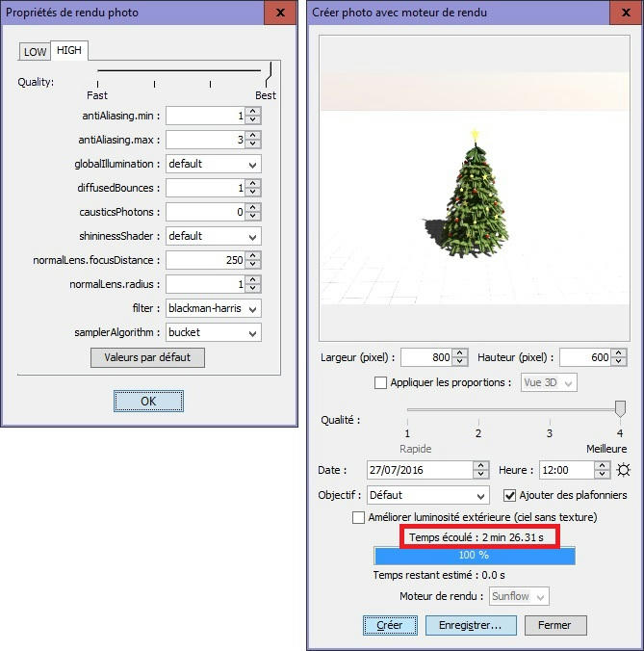The image size is (644, 651).
Task: Open the filter blackman-harris dropdown
Action: 214,308
